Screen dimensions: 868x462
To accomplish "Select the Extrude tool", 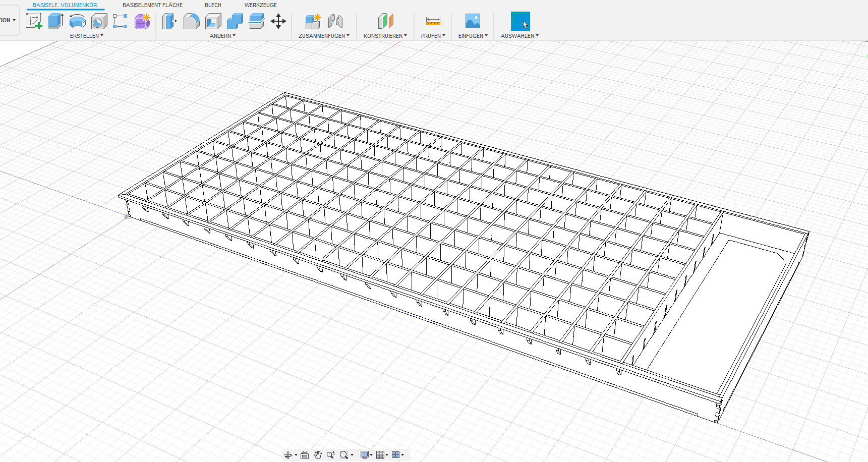I will tap(55, 21).
